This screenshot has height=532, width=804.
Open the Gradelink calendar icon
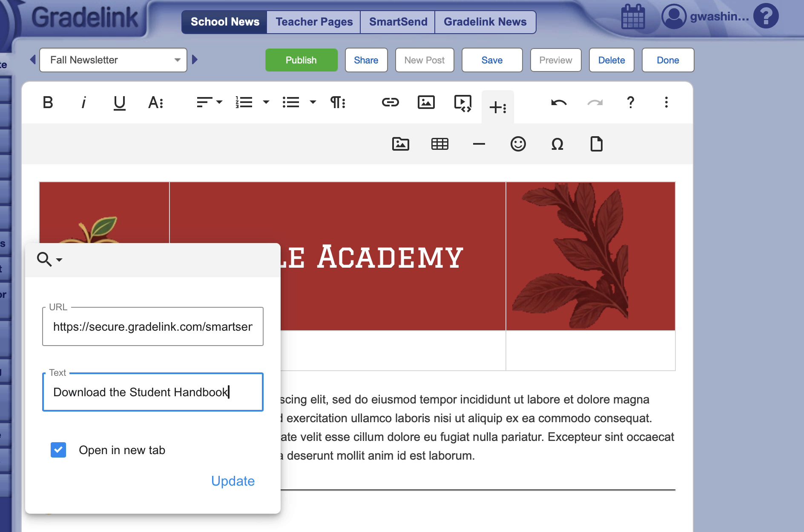(633, 17)
